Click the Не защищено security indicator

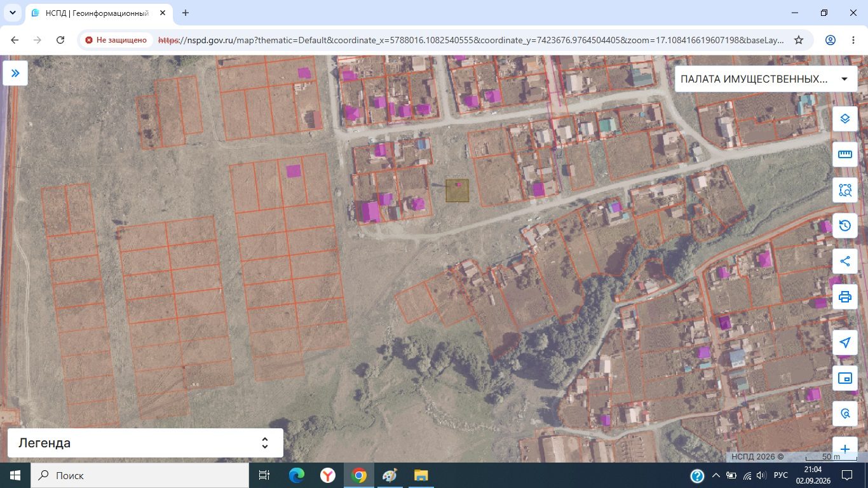pos(116,40)
